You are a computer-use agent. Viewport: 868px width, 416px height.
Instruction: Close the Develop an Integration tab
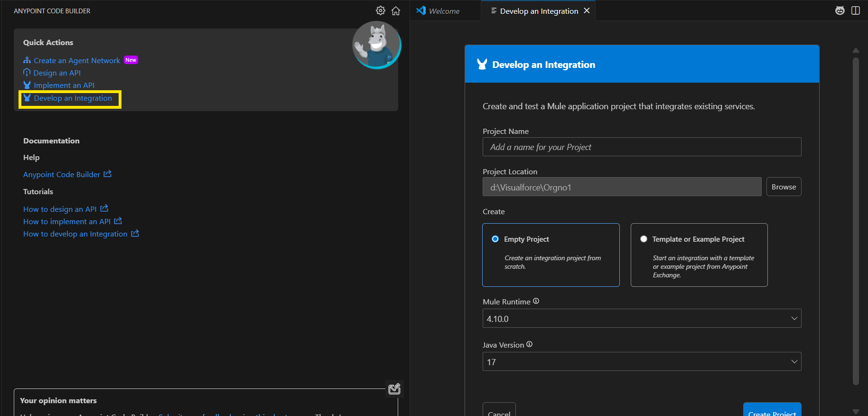(587, 10)
